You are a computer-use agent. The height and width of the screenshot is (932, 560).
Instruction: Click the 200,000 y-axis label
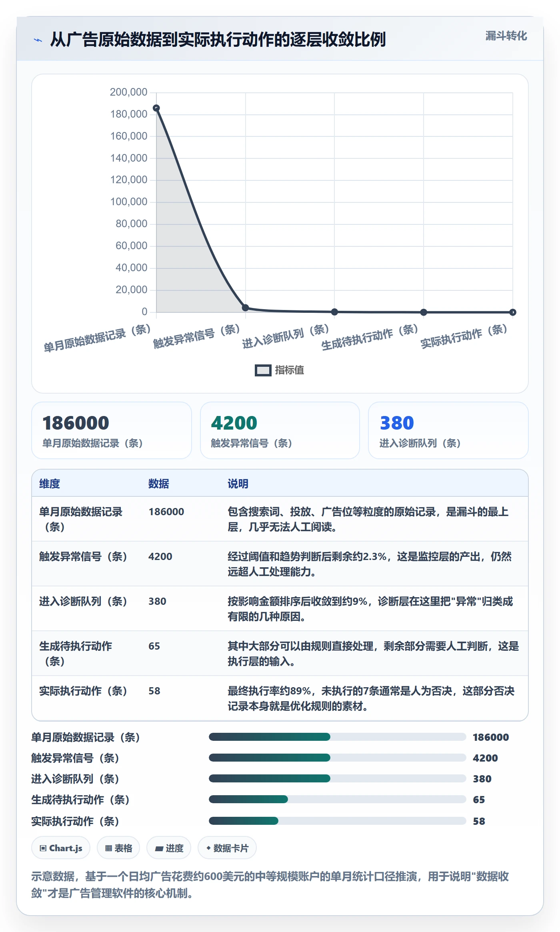click(x=129, y=92)
